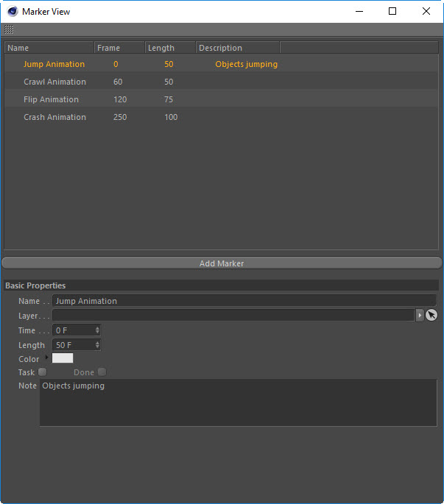Screen dimensions: 444x504
Task: Sort by the Name column header
Action: tap(49, 48)
